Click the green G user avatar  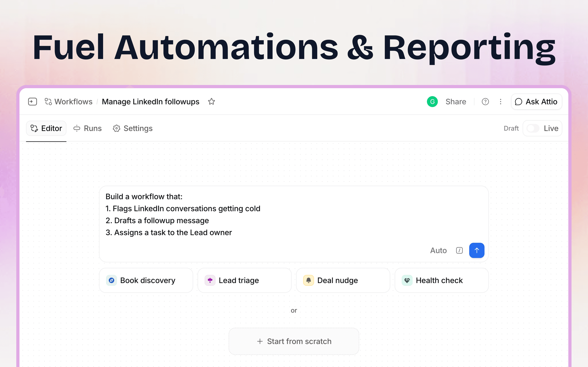coord(432,101)
